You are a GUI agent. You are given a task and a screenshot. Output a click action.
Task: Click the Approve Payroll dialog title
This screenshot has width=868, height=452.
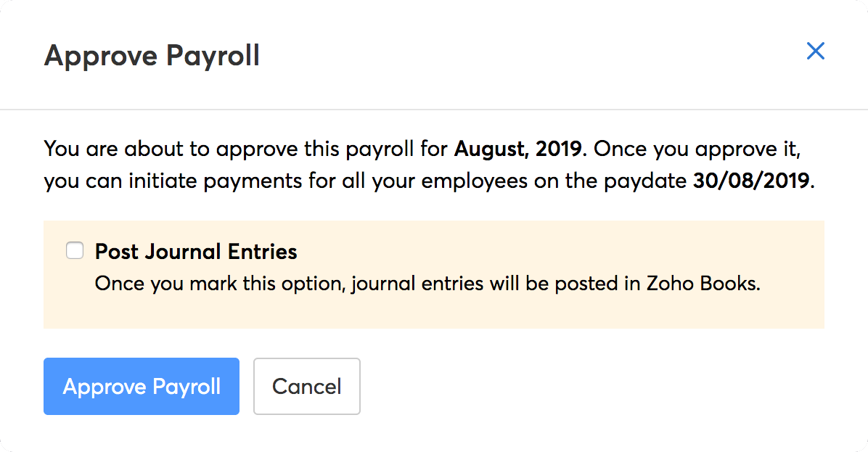[x=152, y=56]
